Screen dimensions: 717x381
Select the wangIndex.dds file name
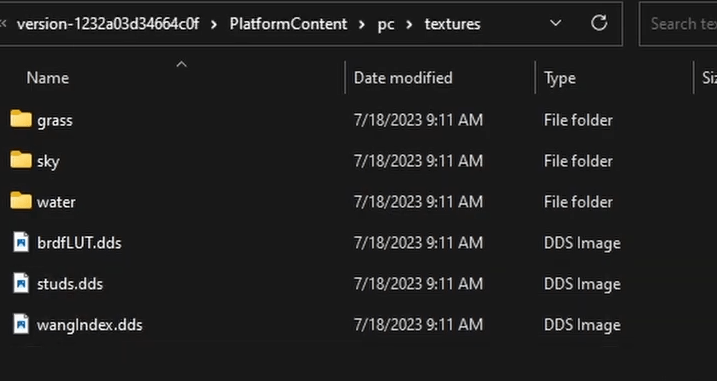(x=90, y=325)
